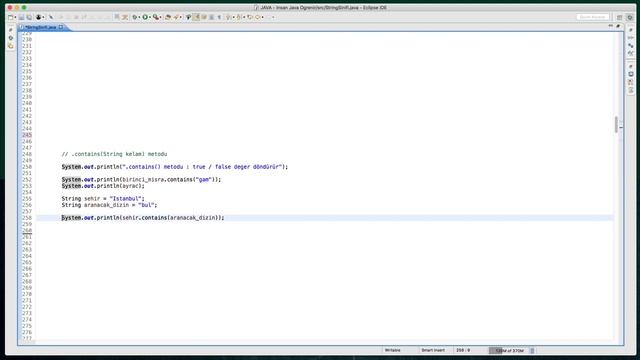The height and width of the screenshot is (360, 640).
Task: Click the "Istanbul" string literal
Action: tap(125, 198)
